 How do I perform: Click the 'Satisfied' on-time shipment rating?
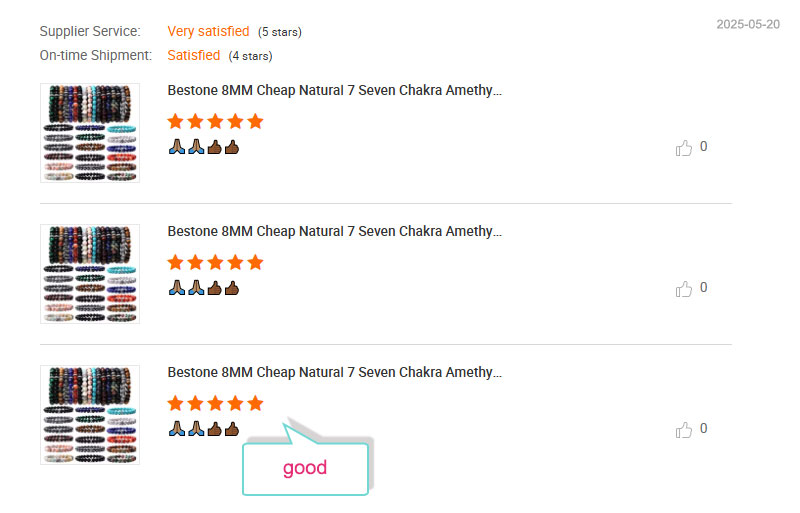pyautogui.click(x=194, y=55)
